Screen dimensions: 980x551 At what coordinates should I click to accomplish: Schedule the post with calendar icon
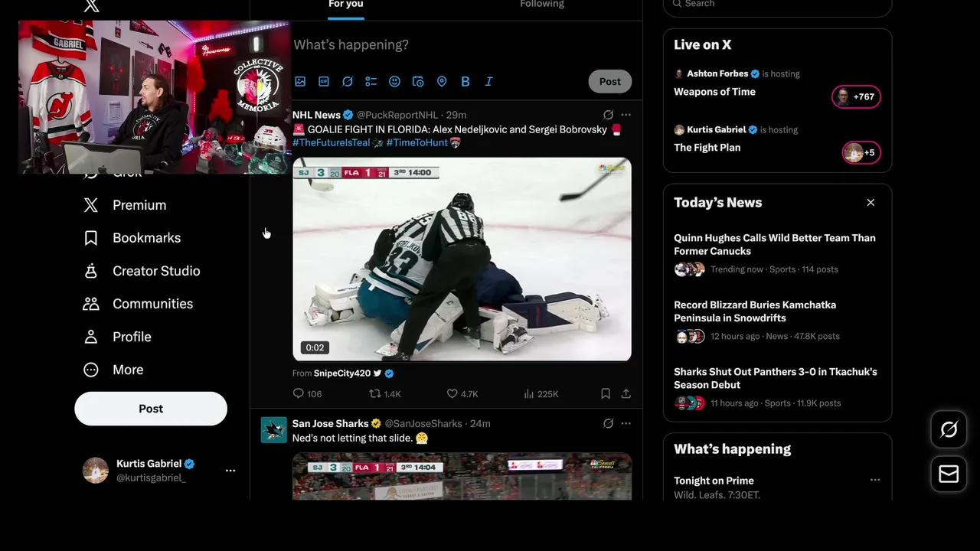tap(418, 81)
